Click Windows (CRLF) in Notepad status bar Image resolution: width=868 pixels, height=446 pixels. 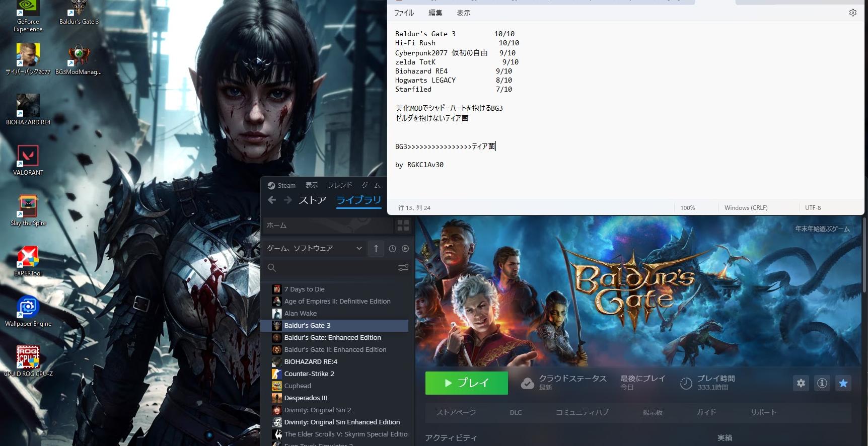click(746, 207)
